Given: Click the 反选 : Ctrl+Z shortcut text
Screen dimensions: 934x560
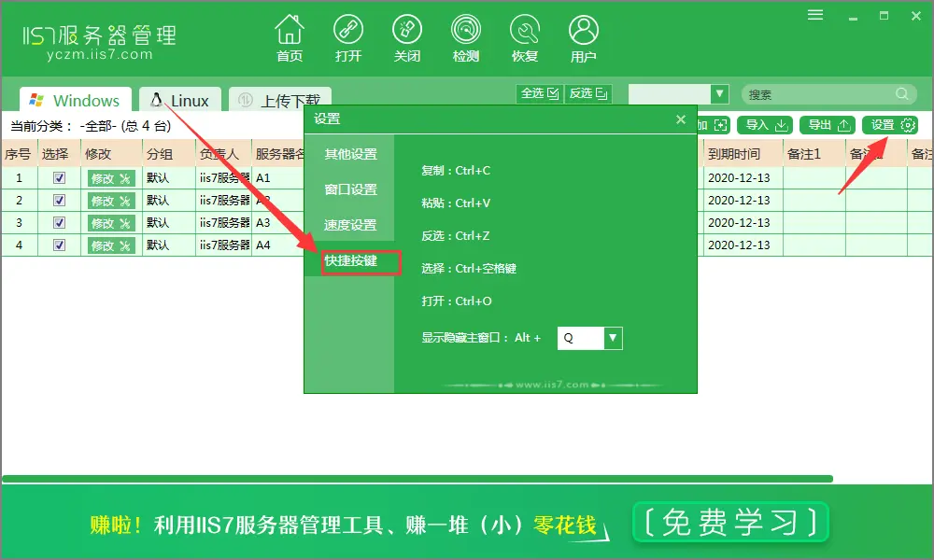Looking at the screenshot, I should [455, 236].
